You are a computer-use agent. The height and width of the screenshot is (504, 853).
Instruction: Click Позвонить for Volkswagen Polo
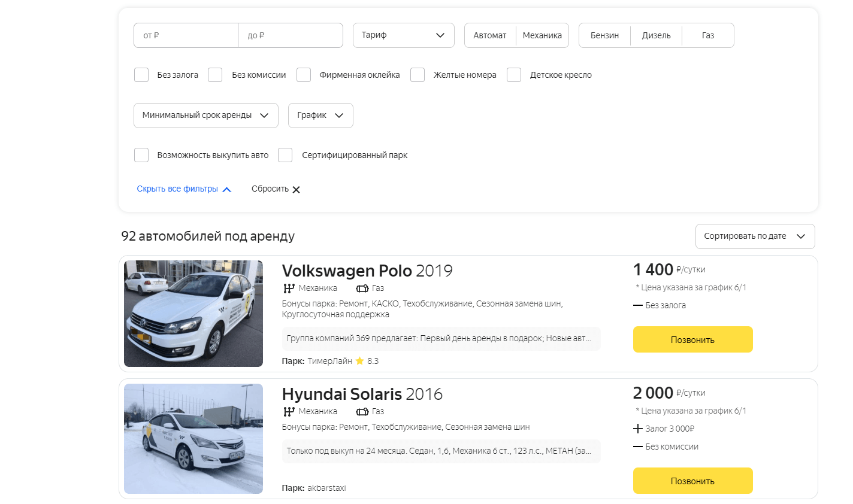click(693, 339)
